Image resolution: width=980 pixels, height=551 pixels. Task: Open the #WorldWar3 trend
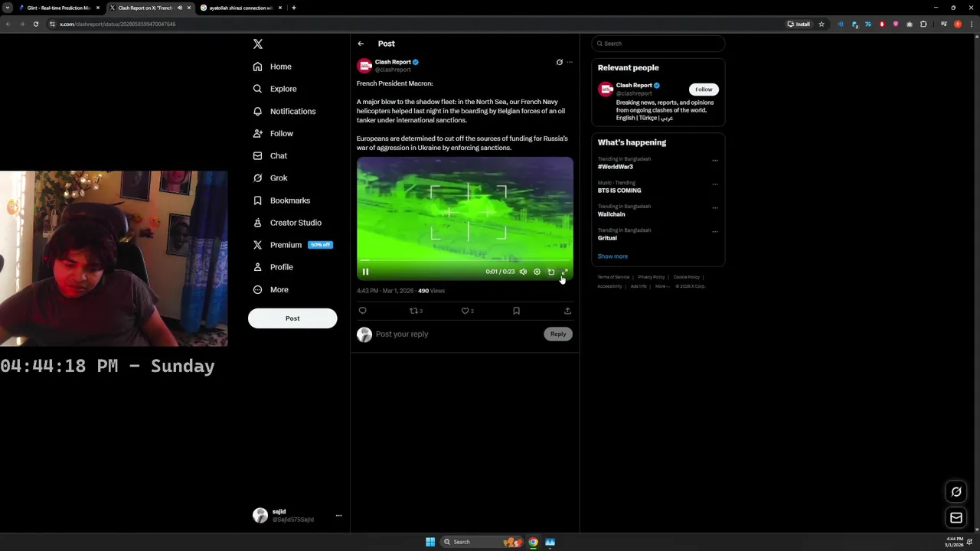click(x=616, y=167)
